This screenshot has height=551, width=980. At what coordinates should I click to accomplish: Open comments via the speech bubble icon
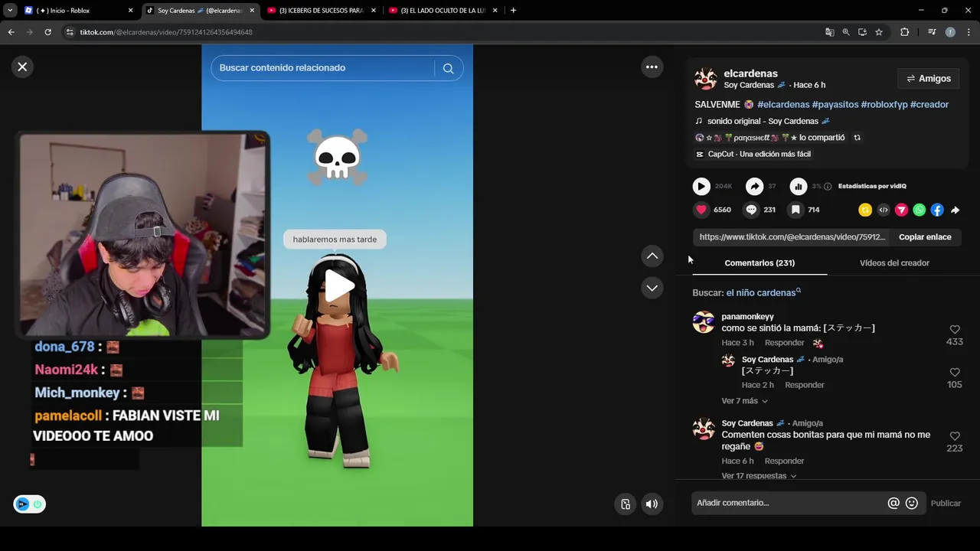(751, 210)
